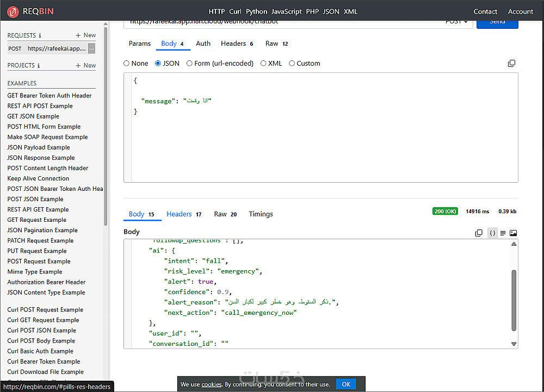Viewport: 544px width, 392px height.
Task: Click the info icon beside PROJECTS
Action: coord(39,66)
